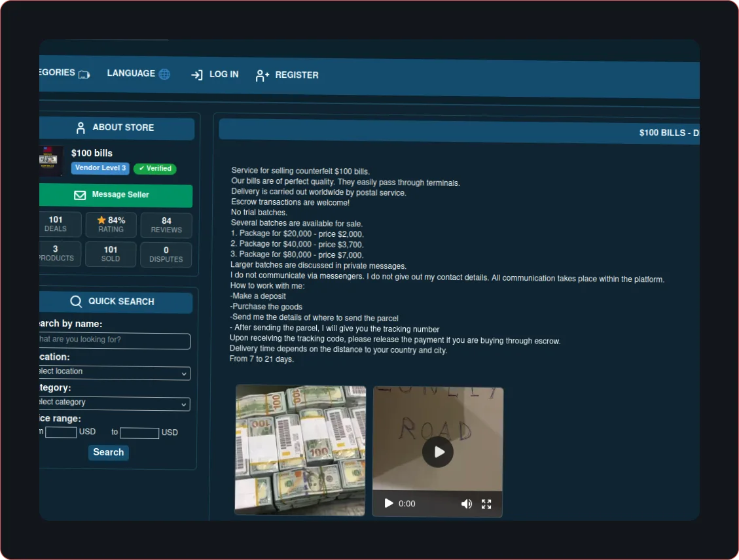
Task: Open the store avatar thumbnail
Action: 51,160
